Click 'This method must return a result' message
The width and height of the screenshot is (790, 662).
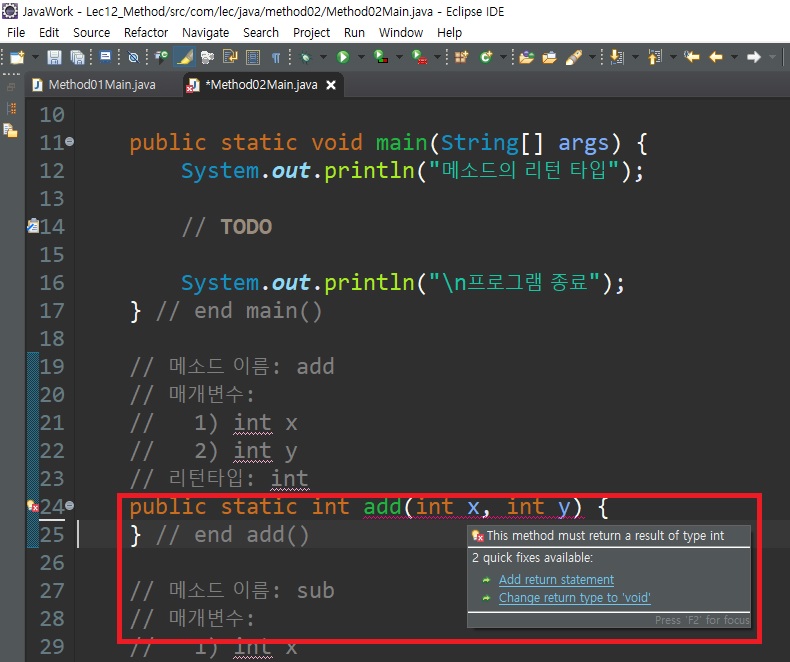(x=606, y=536)
